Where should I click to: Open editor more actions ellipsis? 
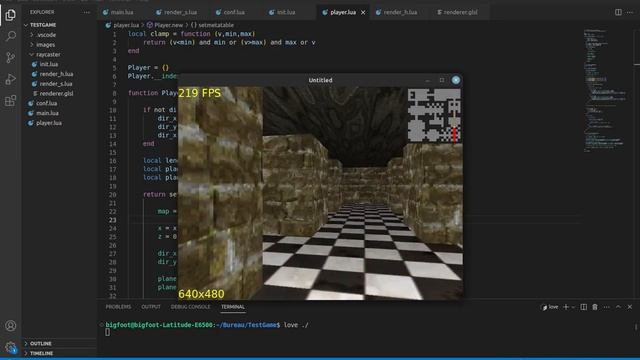(630, 12)
